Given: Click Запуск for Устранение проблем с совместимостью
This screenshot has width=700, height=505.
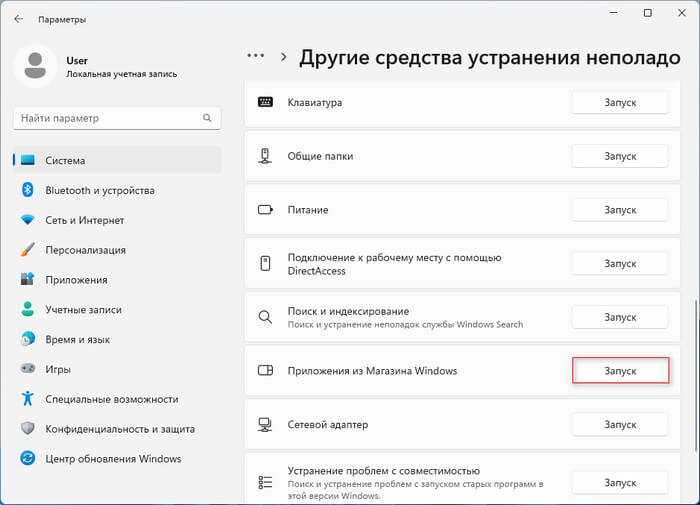Looking at the screenshot, I should 620,483.
